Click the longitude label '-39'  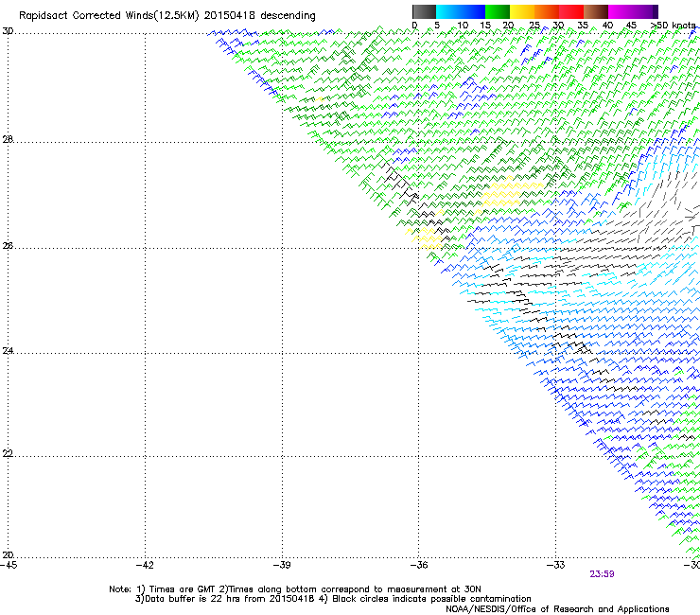click(x=282, y=565)
